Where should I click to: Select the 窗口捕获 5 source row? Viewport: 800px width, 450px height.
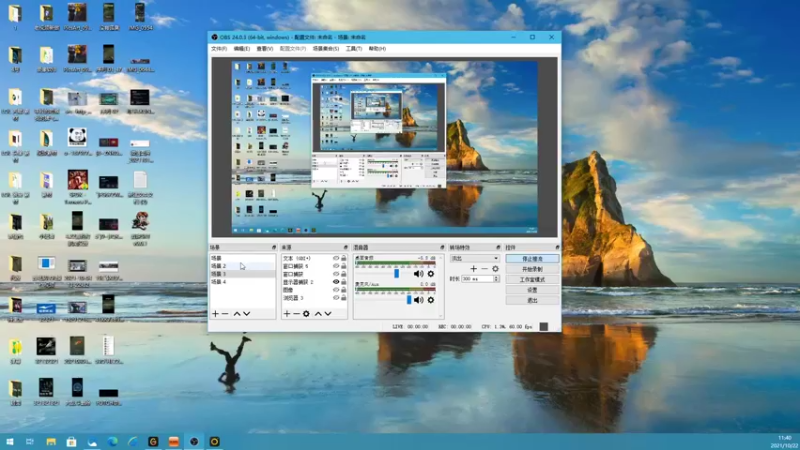(x=314, y=266)
